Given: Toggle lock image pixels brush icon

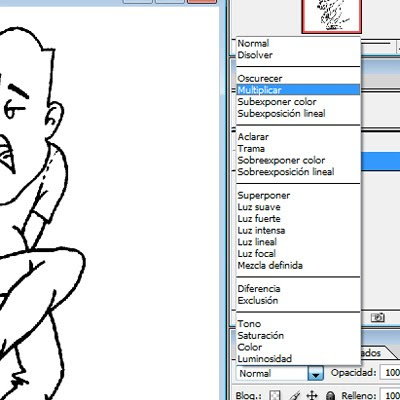Looking at the screenshot, I should pos(294,395).
